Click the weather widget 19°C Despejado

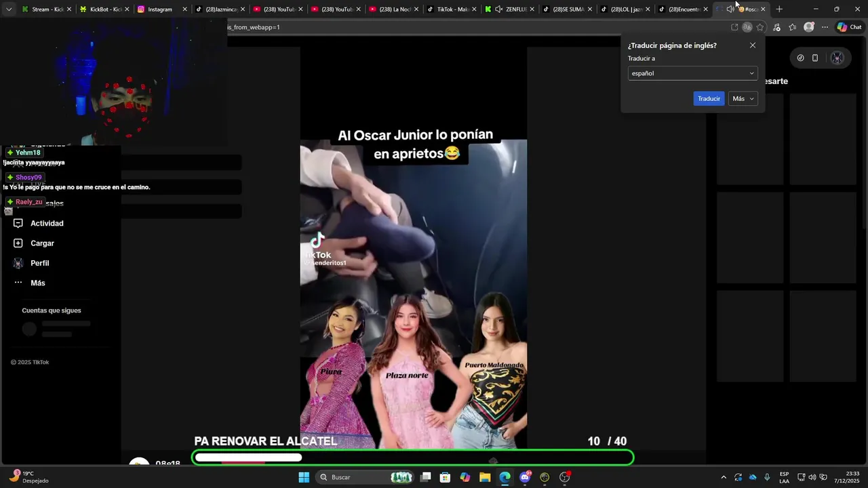tap(29, 477)
